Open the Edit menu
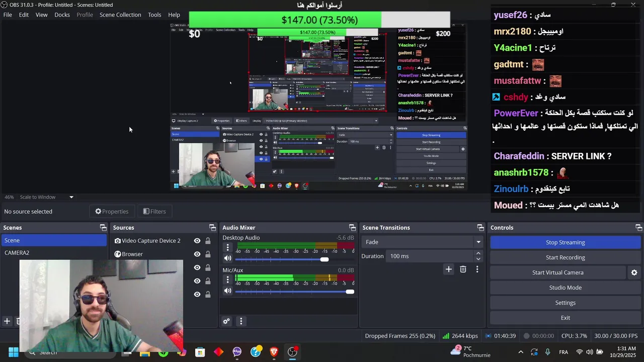Viewport: 644px width, 362px height. coord(24,15)
